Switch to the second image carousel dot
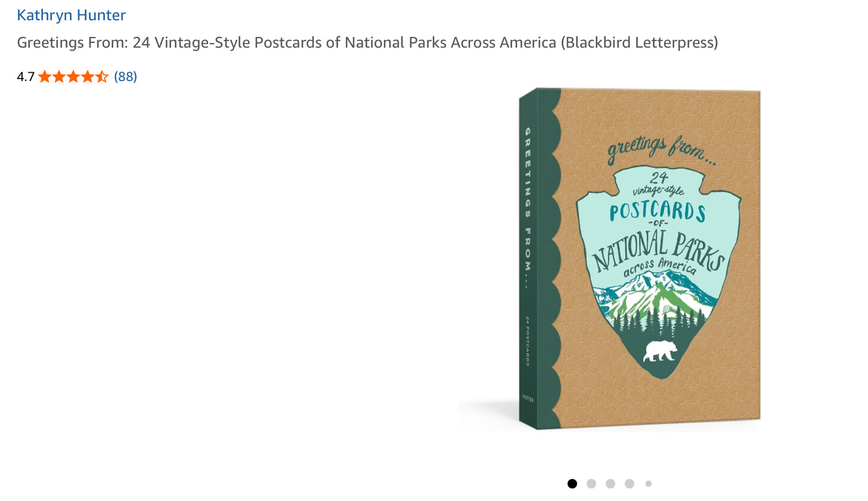This screenshot has width=868, height=501. 591,484
